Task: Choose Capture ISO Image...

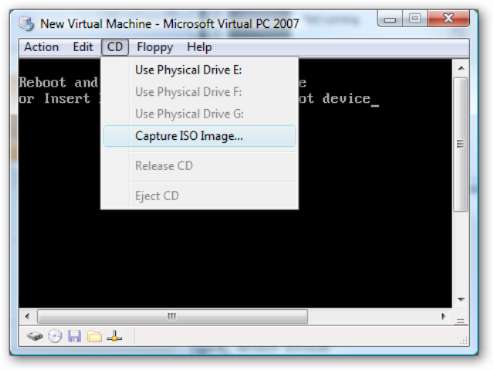Action: [199, 136]
